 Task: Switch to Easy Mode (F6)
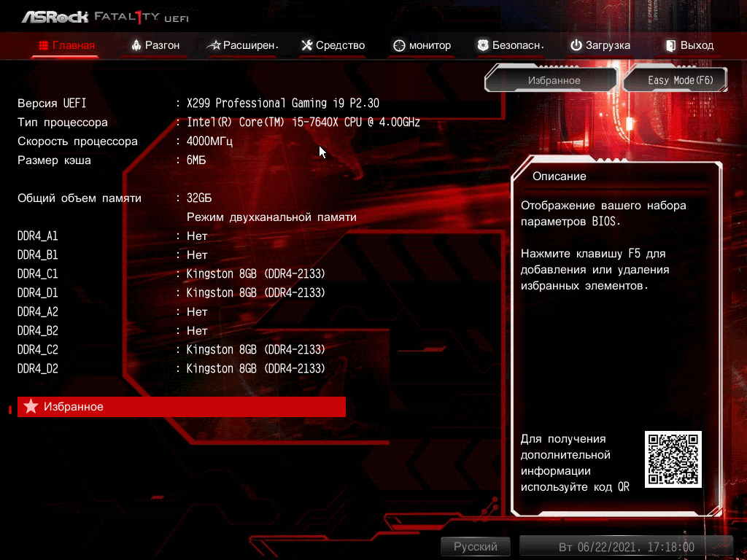tap(676, 80)
